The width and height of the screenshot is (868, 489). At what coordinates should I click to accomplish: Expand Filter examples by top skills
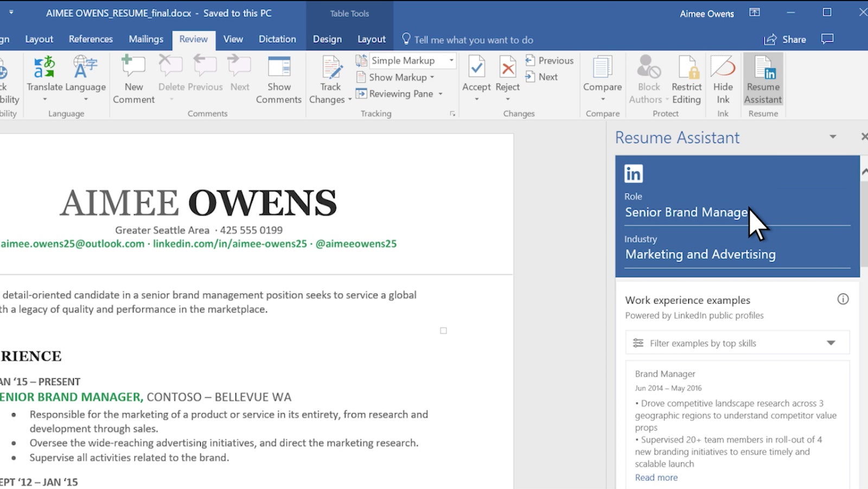click(737, 343)
